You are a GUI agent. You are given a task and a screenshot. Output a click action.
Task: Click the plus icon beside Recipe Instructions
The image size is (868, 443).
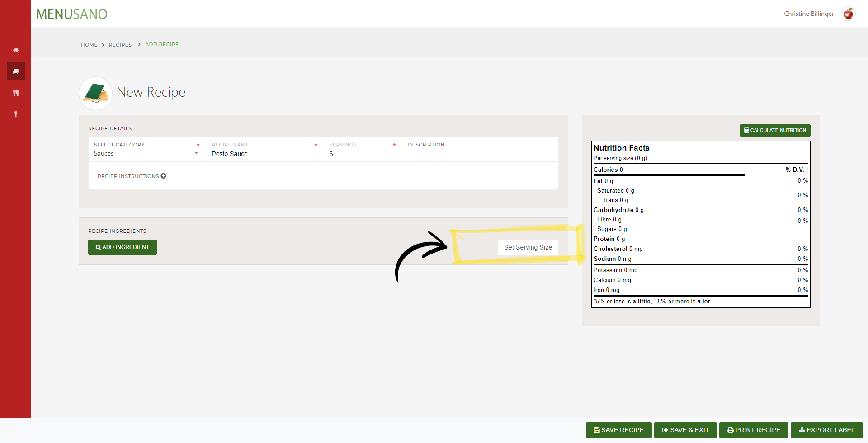164,176
